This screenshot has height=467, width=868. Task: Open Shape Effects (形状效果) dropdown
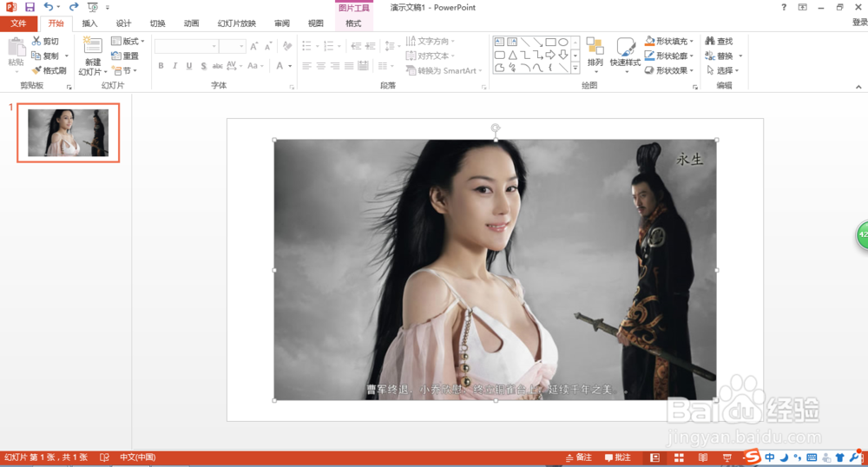coord(668,70)
